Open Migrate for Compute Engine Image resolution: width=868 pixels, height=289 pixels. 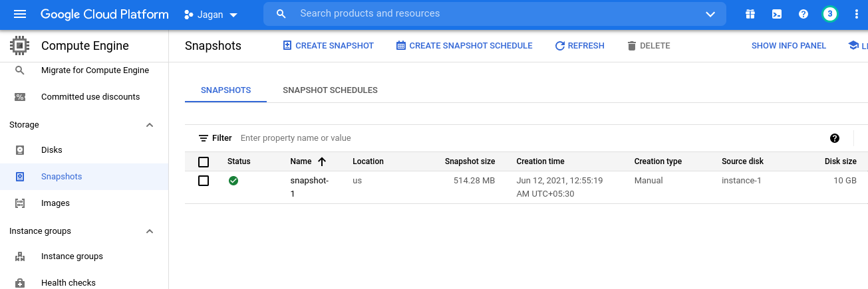[95, 70]
